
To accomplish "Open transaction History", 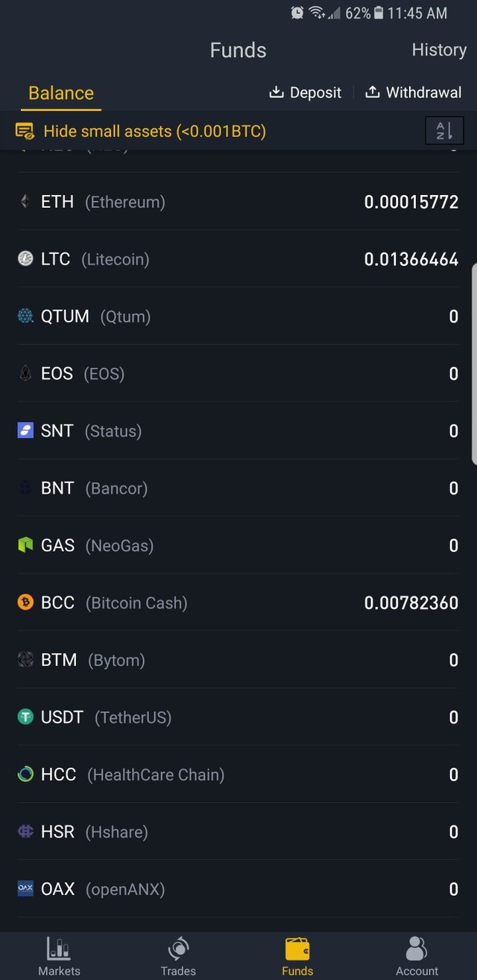I will [439, 49].
